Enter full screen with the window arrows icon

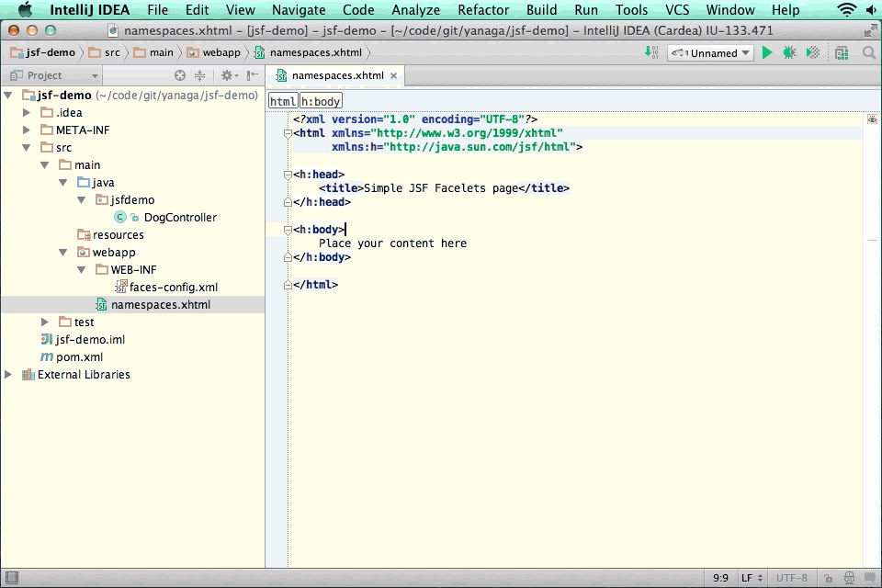pos(871,30)
